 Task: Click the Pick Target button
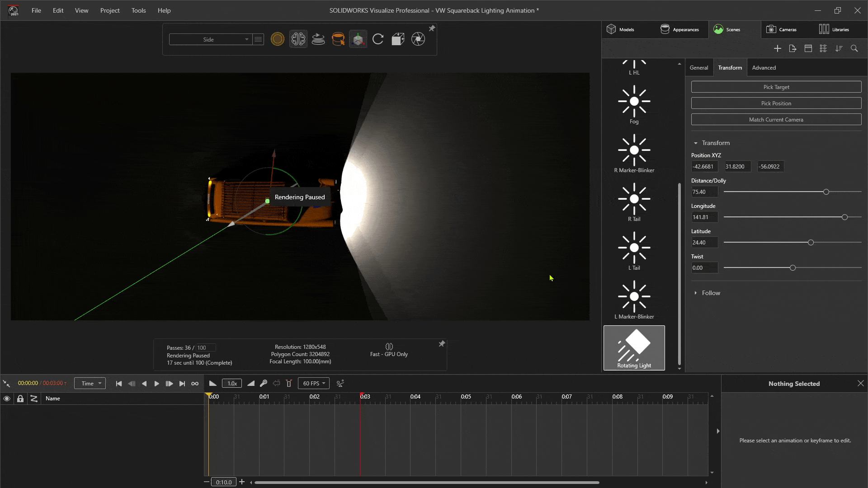click(x=776, y=86)
